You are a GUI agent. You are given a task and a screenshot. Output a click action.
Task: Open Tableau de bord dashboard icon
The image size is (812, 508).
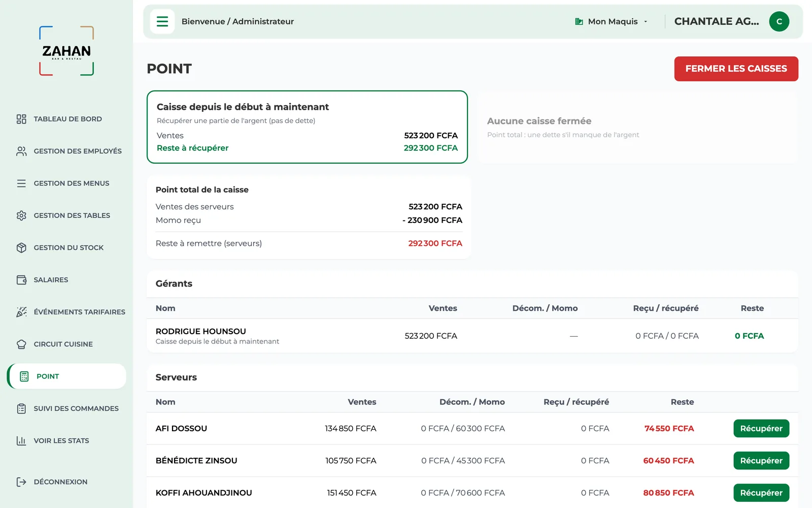[x=21, y=119]
